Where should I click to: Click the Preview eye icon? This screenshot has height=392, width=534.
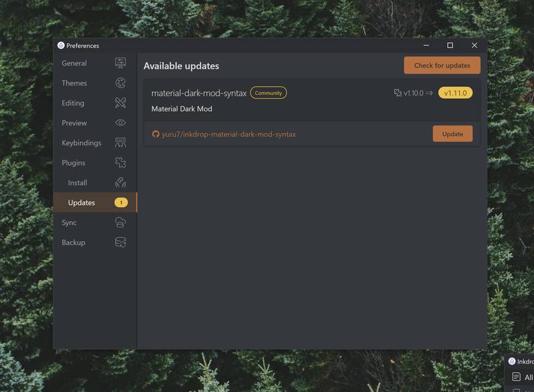tap(119, 123)
